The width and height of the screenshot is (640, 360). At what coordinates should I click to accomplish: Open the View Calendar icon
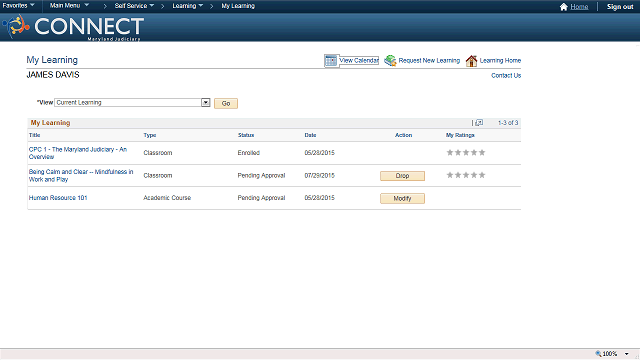pos(331,60)
